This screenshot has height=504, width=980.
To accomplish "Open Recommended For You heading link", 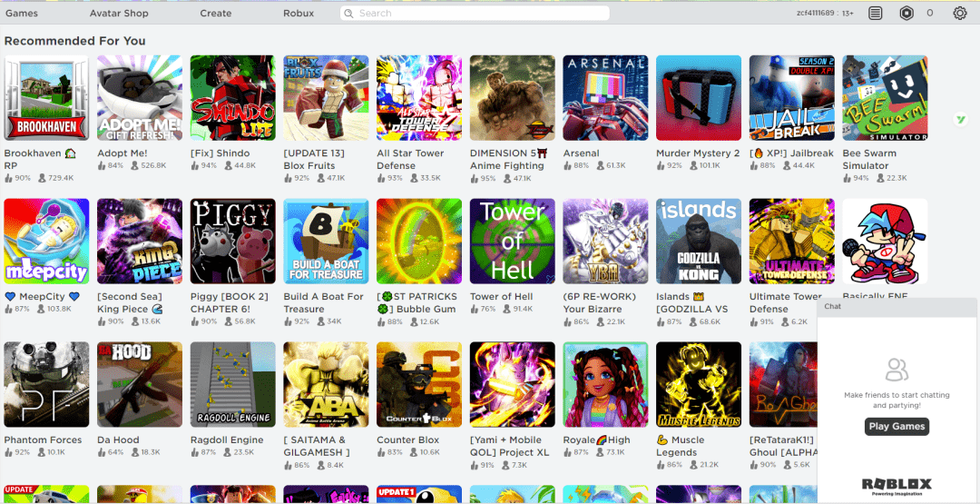I will pos(74,41).
